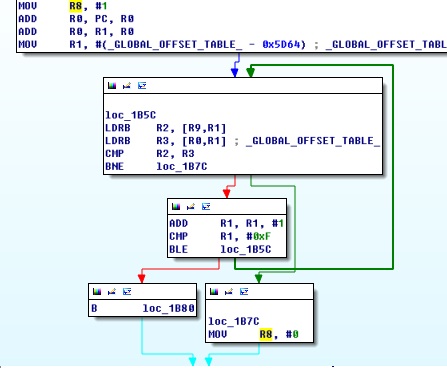Open color palette icon on ADD R1 node
Viewport: 447px width, 368px height.
(176, 207)
